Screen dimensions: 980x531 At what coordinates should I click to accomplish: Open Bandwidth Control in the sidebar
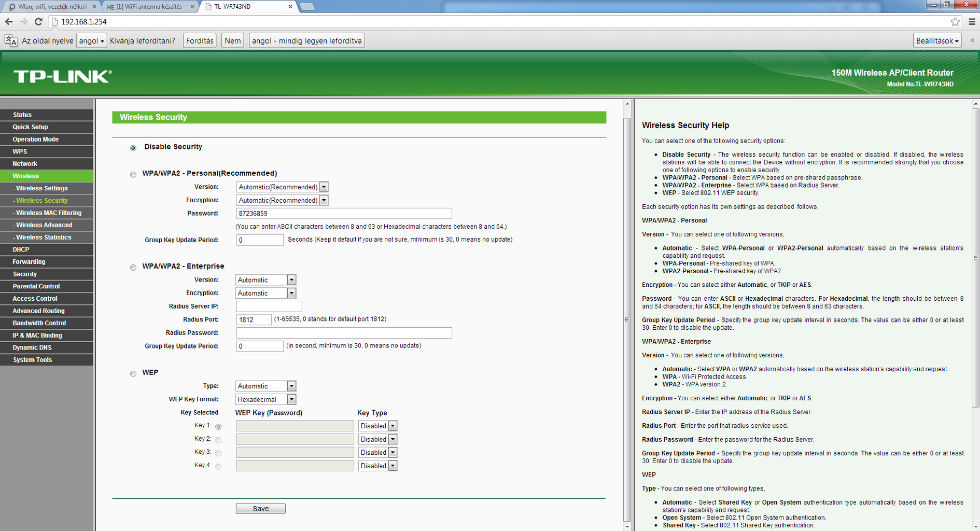[x=47, y=323]
